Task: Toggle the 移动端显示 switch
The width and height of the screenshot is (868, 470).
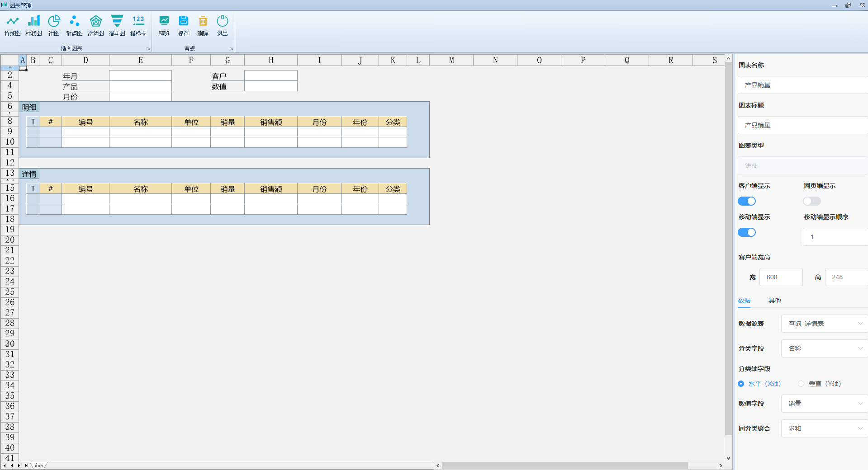Action: [x=746, y=232]
